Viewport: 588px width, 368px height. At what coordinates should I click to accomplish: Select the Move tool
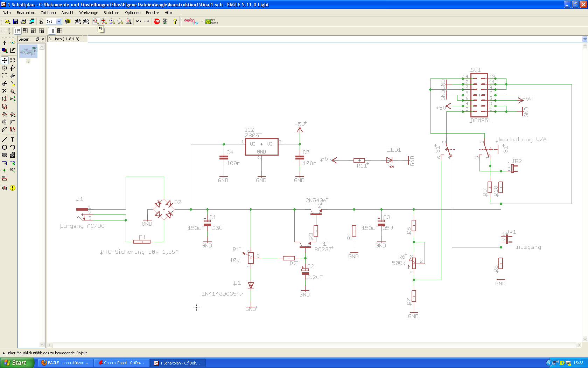point(5,60)
